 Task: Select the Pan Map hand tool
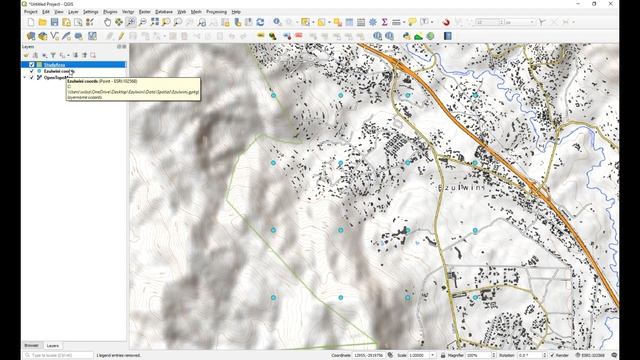[107, 22]
